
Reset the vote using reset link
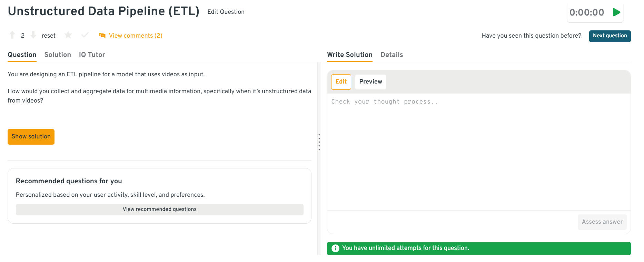49,36
